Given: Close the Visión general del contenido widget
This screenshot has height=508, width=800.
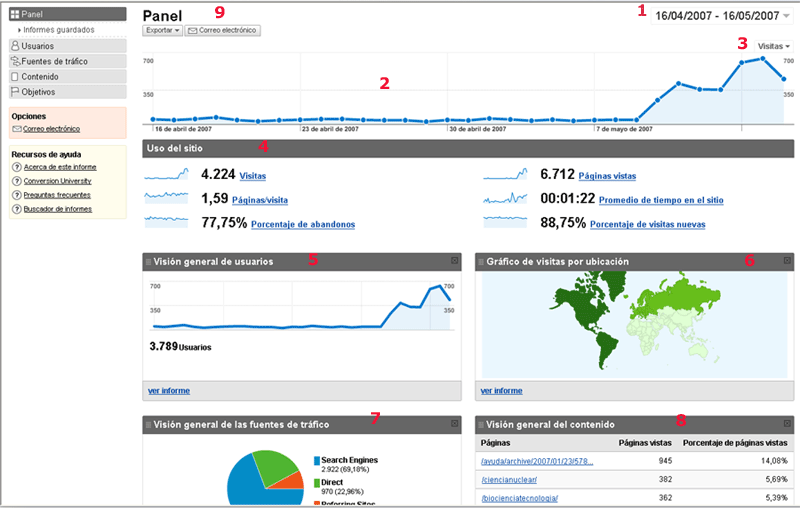Looking at the screenshot, I should (787, 424).
